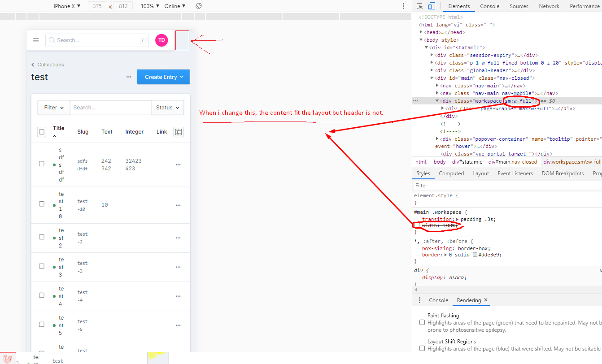The width and height of the screenshot is (602, 364).
Task: Open device toolbar more options menu
Action: point(403,6)
